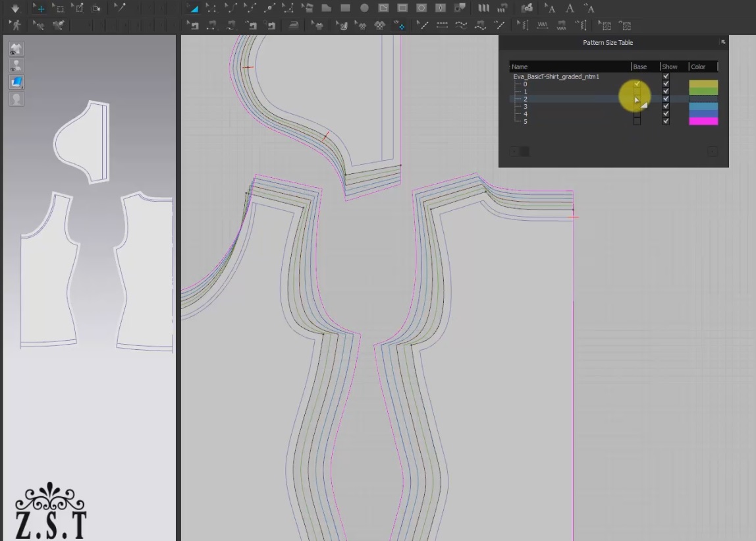Click Show Avatar icon in 3D window
756x541 pixels.
16,65
